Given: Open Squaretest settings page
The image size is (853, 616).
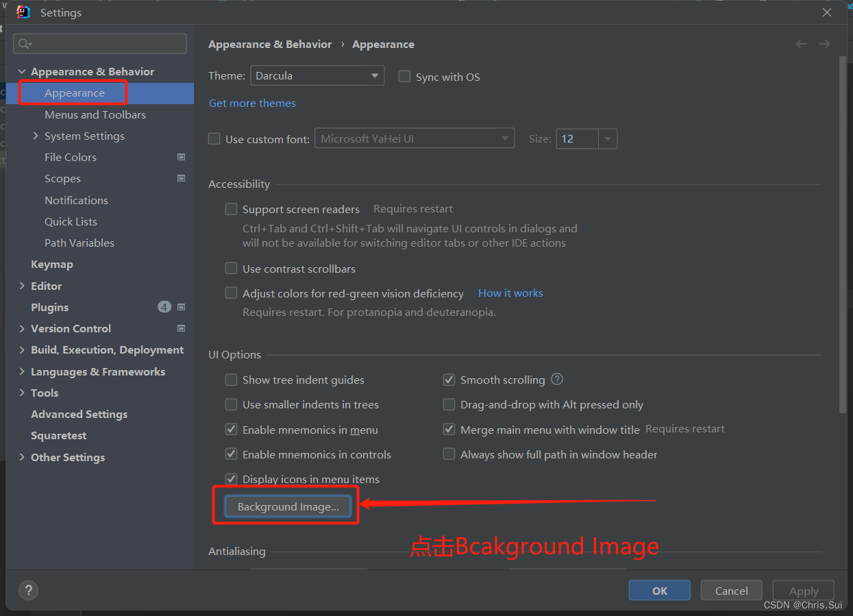Looking at the screenshot, I should (x=58, y=435).
